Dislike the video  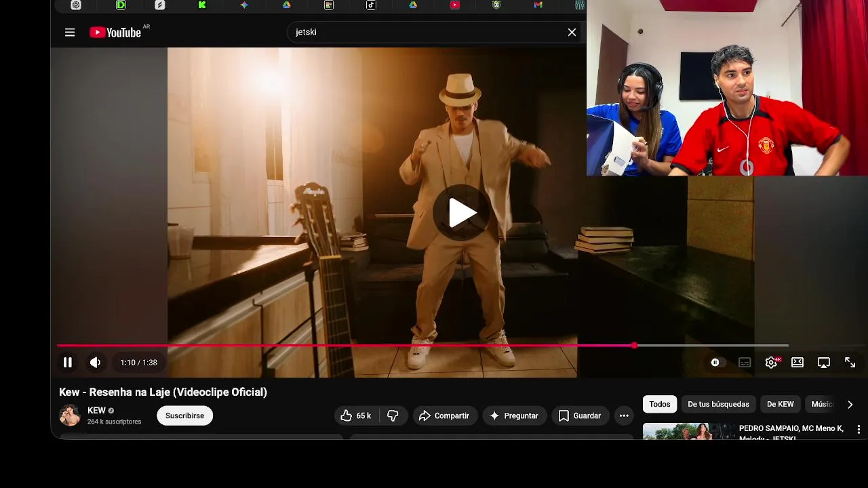pyautogui.click(x=393, y=415)
